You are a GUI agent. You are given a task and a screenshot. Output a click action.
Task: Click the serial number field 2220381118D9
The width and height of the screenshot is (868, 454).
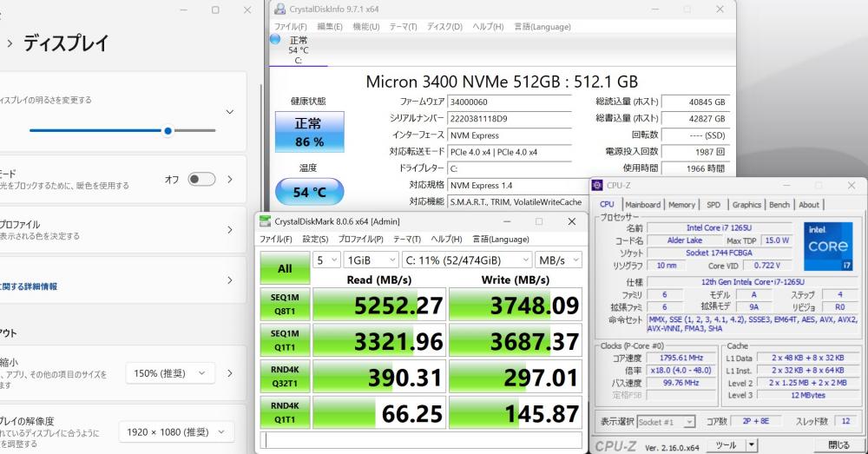coord(510,118)
